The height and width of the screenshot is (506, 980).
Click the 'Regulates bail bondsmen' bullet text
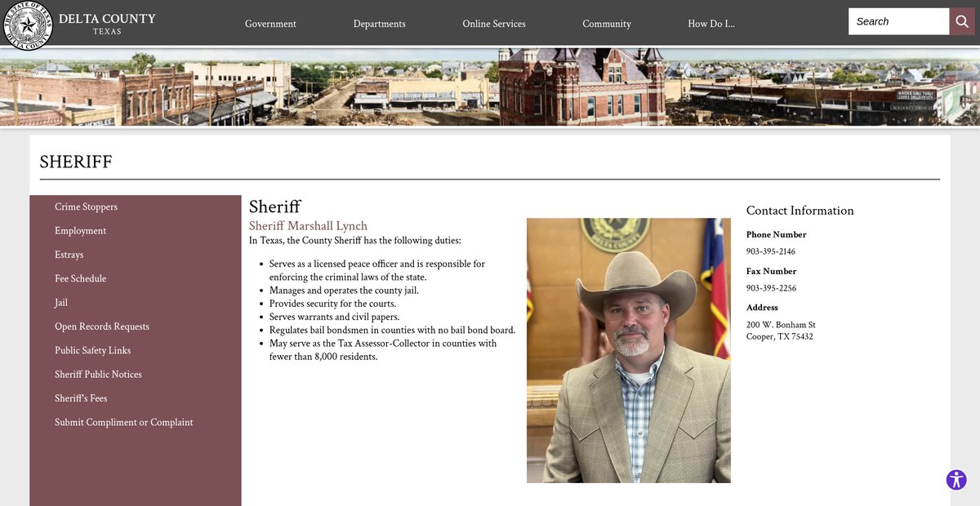[392, 330]
